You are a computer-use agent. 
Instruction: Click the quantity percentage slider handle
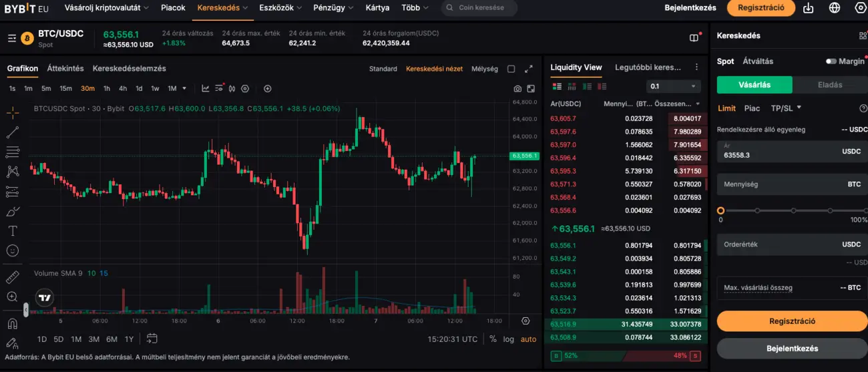720,210
